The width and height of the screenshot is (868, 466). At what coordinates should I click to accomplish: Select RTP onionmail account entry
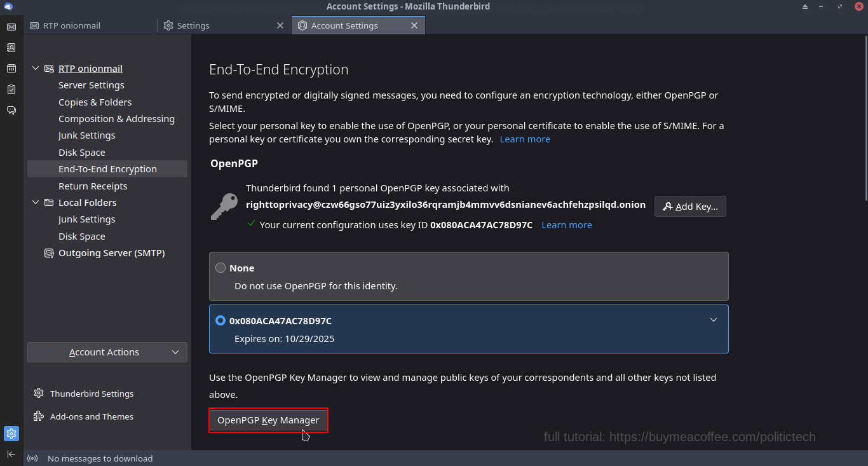tap(90, 69)
